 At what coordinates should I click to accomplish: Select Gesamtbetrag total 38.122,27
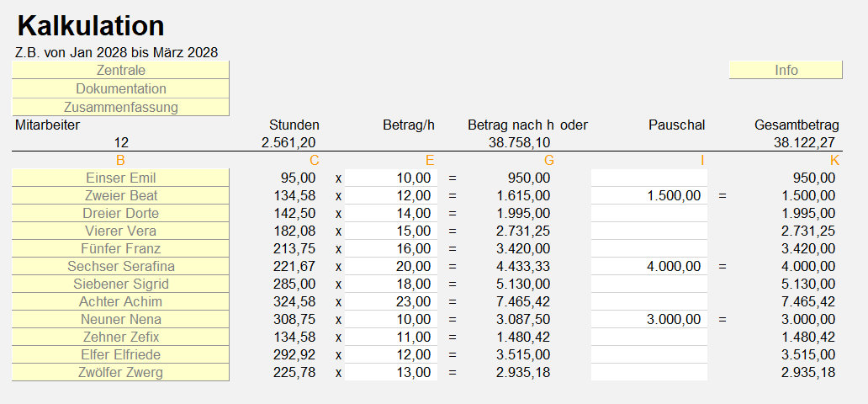point(804,143)
